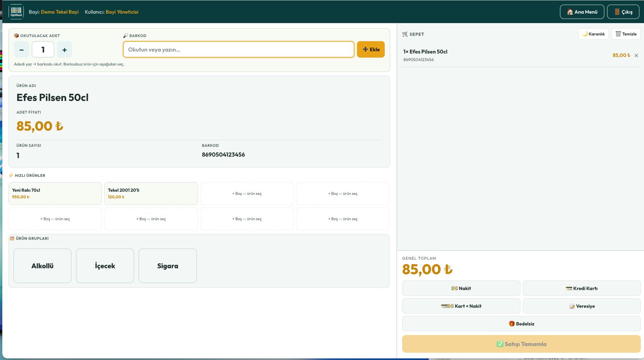Open the Alkollü product group
Viewport: 644px width, 360px height.
42,266
